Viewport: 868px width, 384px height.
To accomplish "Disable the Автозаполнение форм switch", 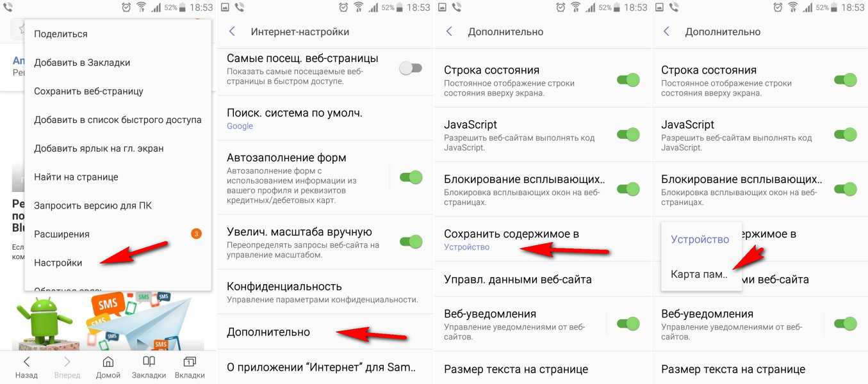I will pos(411,177).
